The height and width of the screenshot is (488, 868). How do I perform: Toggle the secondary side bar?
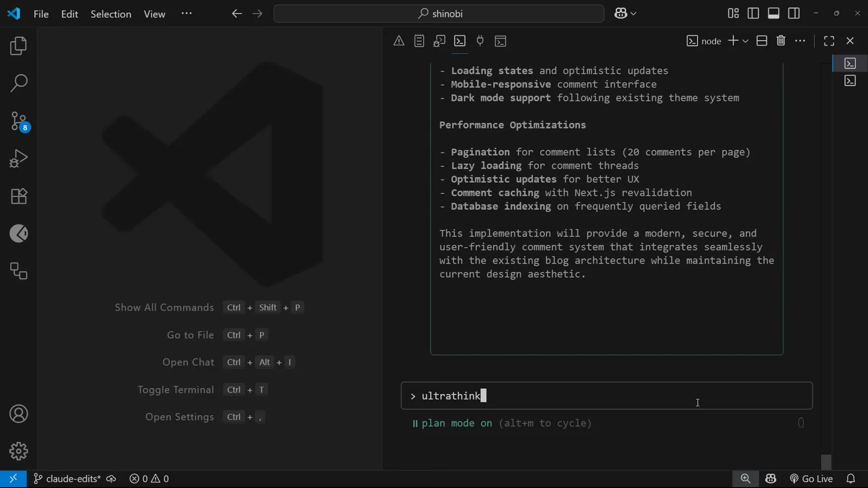[x=794, y=14]
